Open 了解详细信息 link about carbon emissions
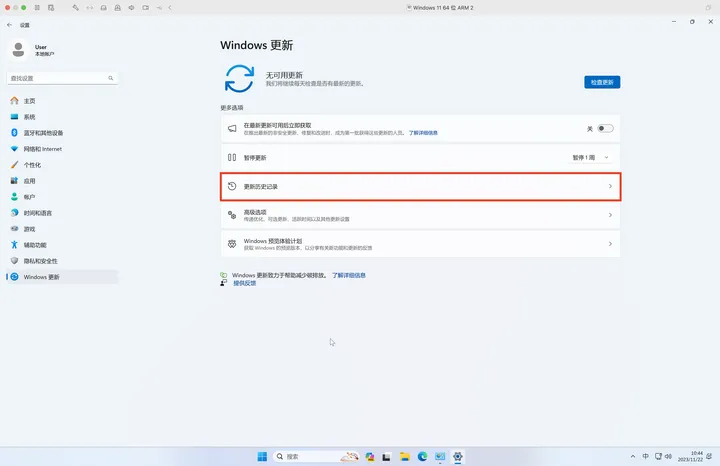Viewport: 720px width, 466px height. coord(349,275)
